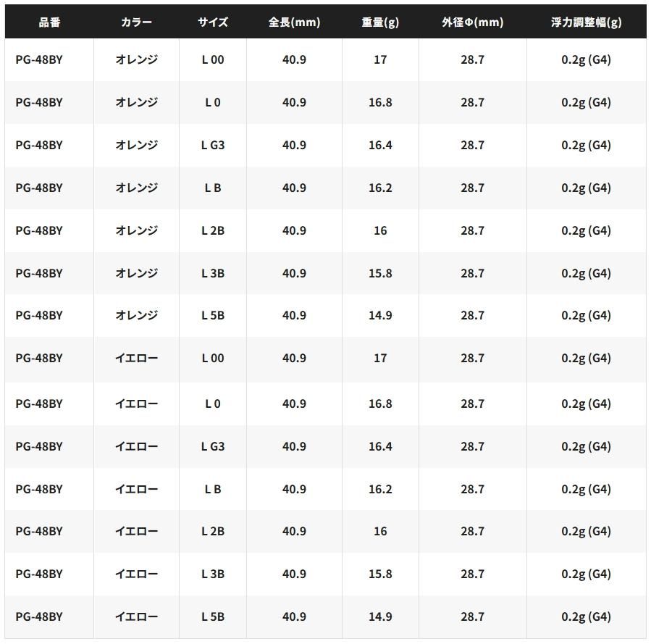Click size L 2B in the イエロー rows
Image resolution: width=651 pixels, height=644 pixels.
[x=213, y=531]
